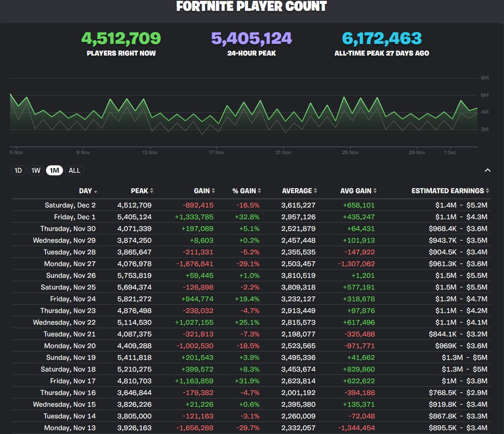Image resolution: width=504 pixels, height=434 pixels.
Task: Click the Tuesday, Nov 14 row label
Action: tap(70, 416)
